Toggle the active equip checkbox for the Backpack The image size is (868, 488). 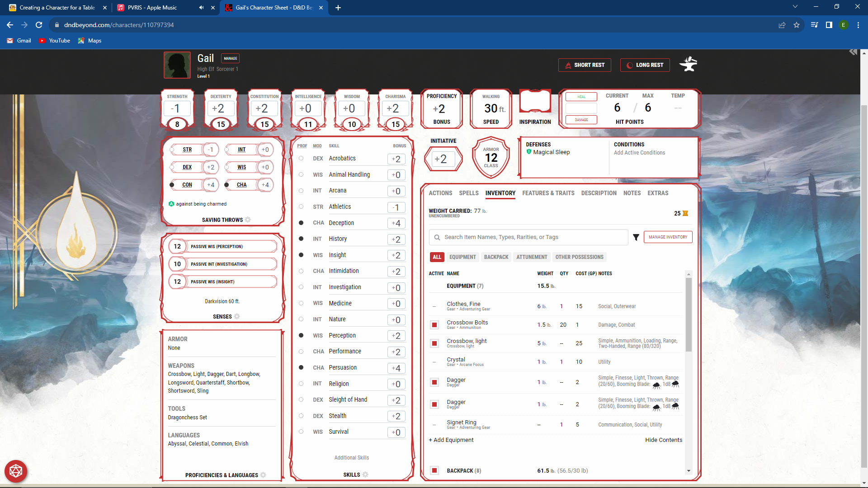tap(434, 470)
